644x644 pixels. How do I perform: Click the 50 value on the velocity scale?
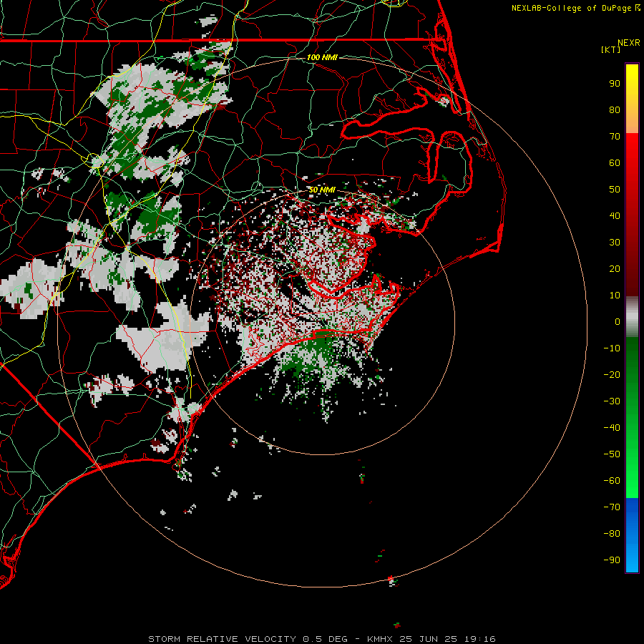[615, 190]
